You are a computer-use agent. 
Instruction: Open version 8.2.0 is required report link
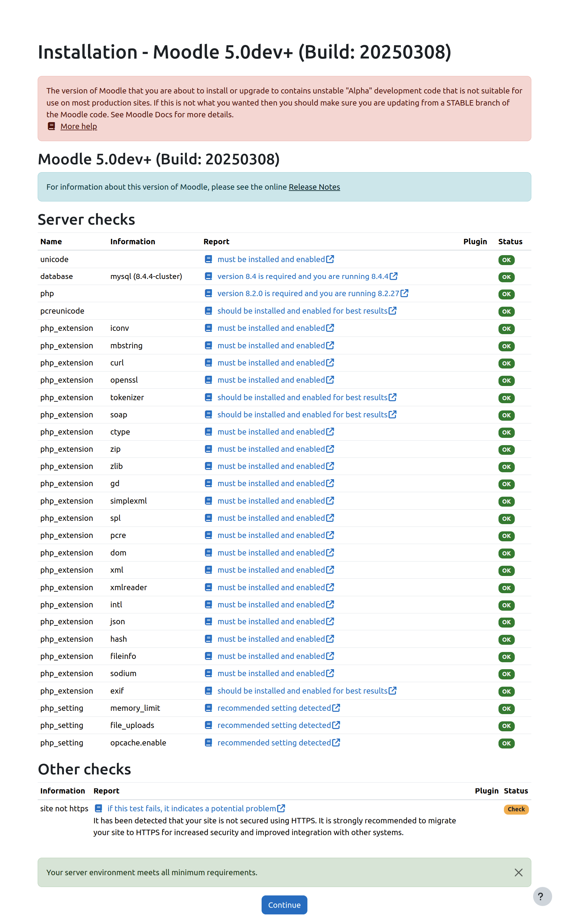(x=313, y=293)
